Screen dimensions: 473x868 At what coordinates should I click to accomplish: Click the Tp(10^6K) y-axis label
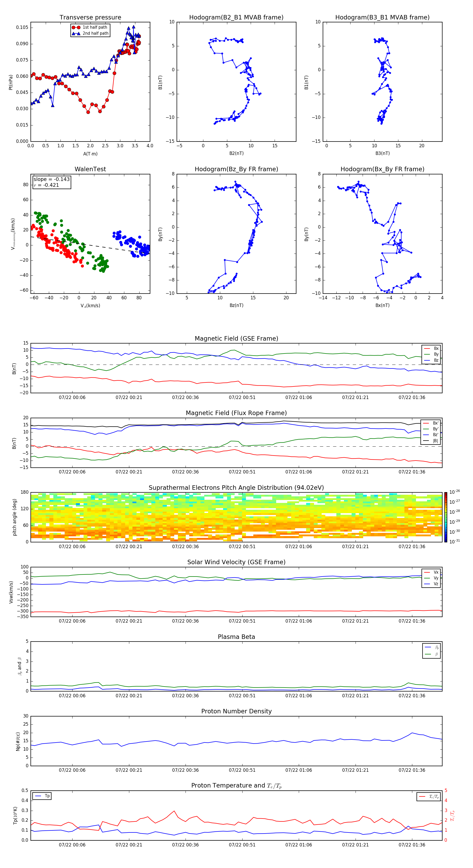click(x=15, y=816)
